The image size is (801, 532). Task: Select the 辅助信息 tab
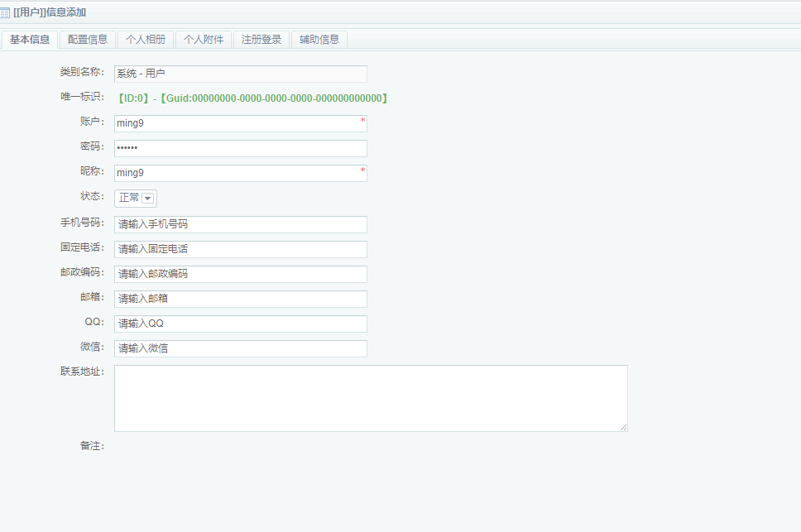(319, 40)
